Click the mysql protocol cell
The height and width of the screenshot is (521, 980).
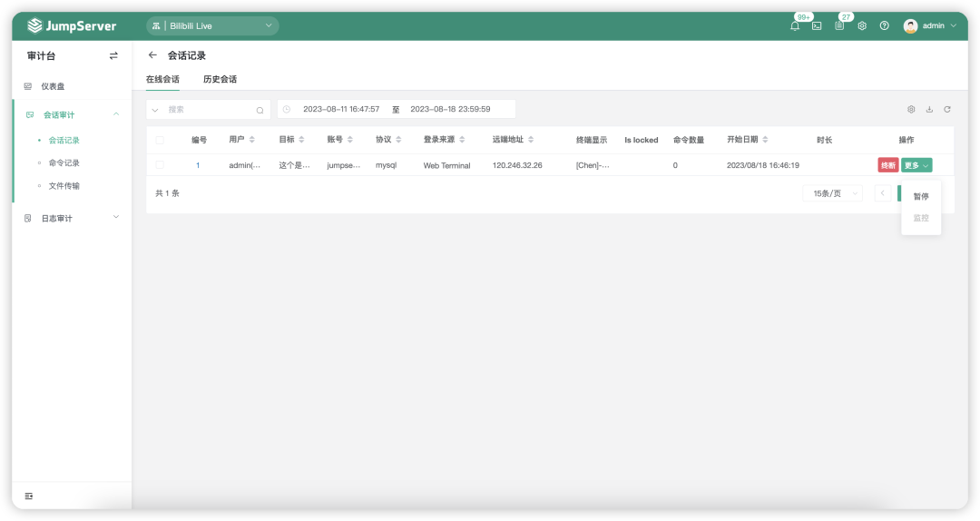(386, 165)
